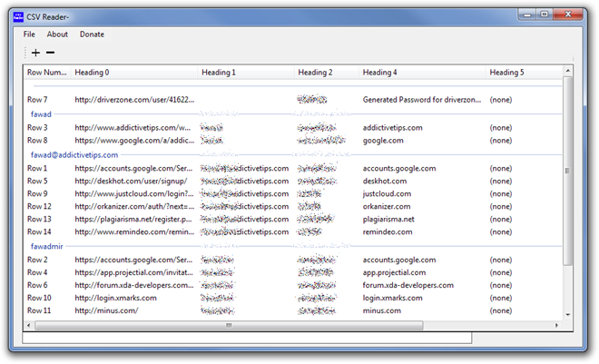Select the Row 14 cell
The image size is (599, 364).
[39, 231]
